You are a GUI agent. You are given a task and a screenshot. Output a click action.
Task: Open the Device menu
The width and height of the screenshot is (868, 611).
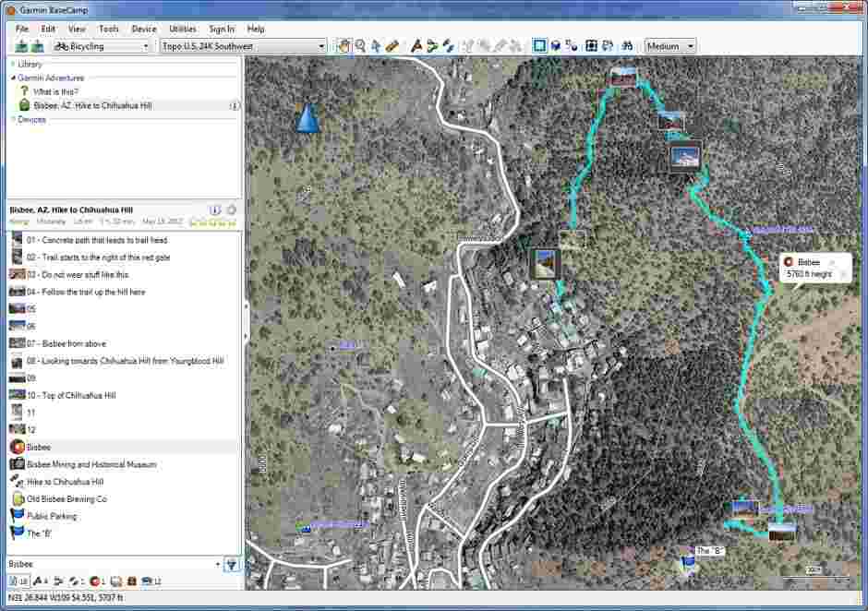pos(143,28)
